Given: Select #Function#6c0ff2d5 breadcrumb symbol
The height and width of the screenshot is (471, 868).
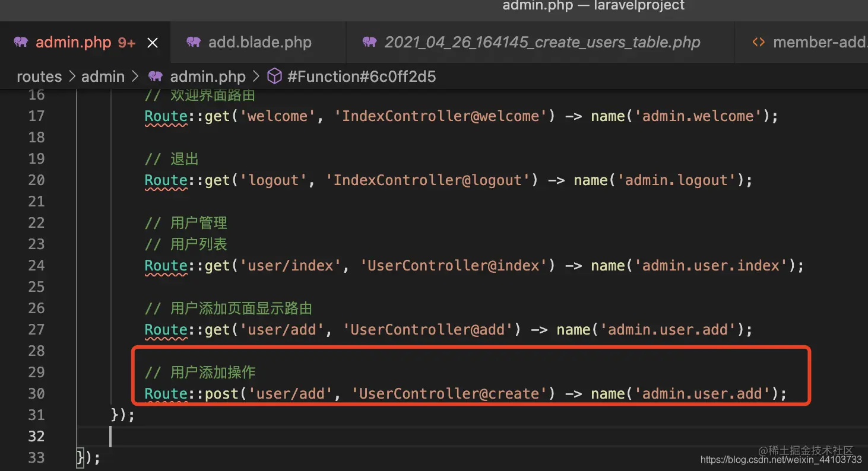Looking at the screenshot, I should (x=362, y=77).
